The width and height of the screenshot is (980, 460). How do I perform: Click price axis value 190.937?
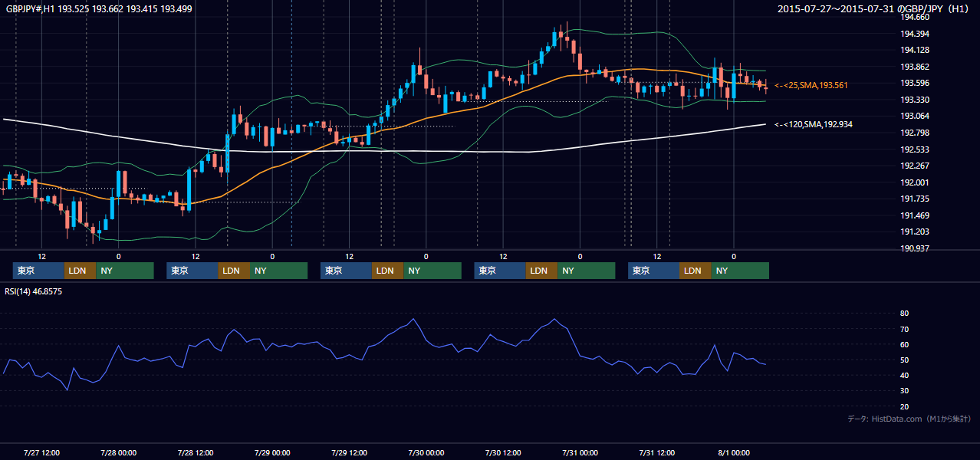coord(915,248)
